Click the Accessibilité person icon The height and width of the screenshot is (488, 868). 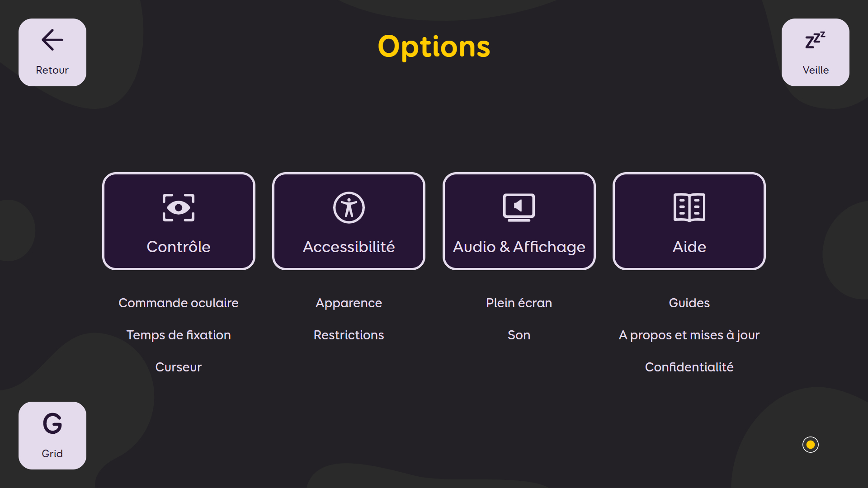(x=349, y=208)
